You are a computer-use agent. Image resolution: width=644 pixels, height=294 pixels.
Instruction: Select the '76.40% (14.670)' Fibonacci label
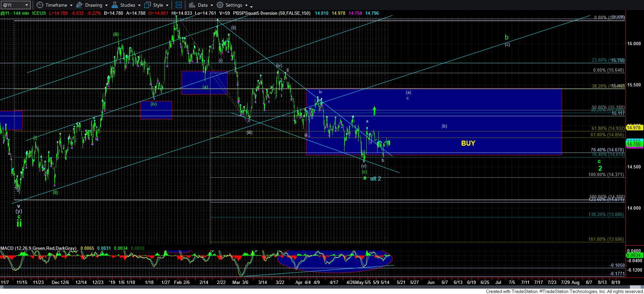point(607,150)
